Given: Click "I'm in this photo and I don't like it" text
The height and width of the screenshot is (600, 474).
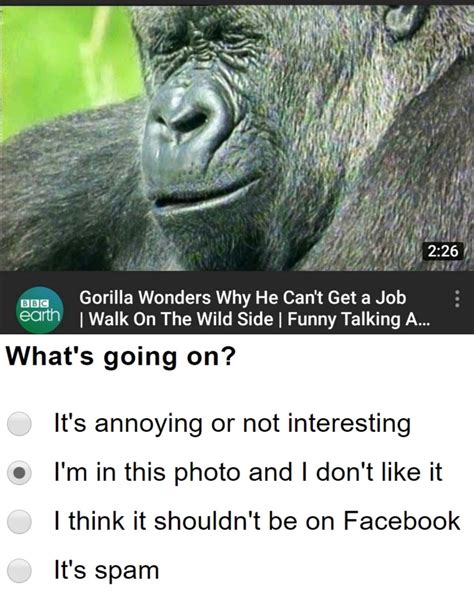Looking at the screenshot, I should point(248,473).
